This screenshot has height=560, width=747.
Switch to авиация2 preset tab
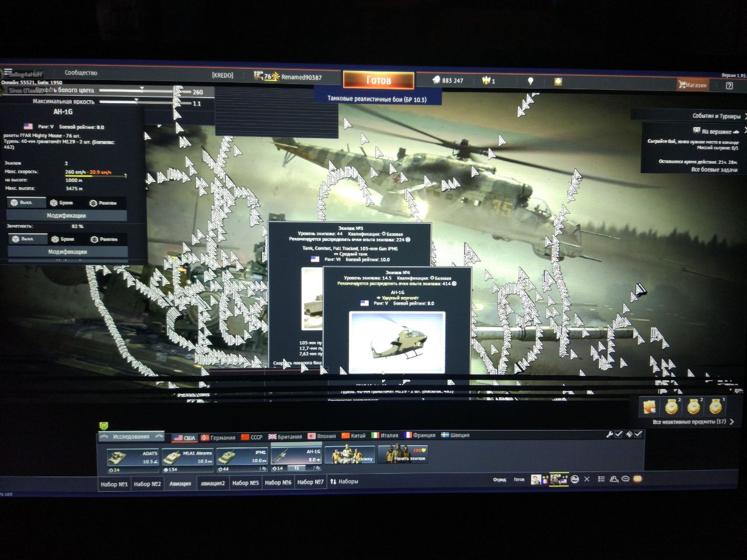pyautogui.click(x=212, y=483)
